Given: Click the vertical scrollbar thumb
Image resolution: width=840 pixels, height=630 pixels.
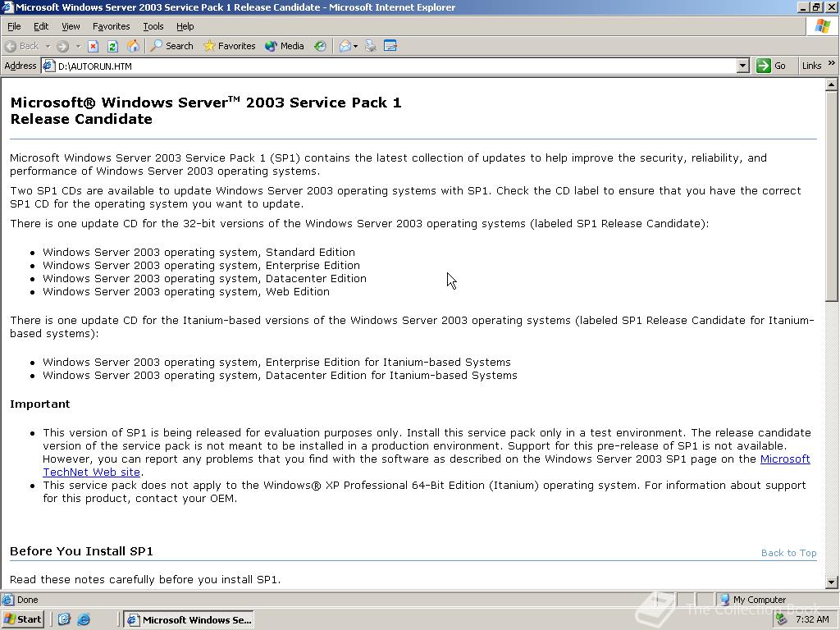Looking at the screenshot, I should coord(832,196).
